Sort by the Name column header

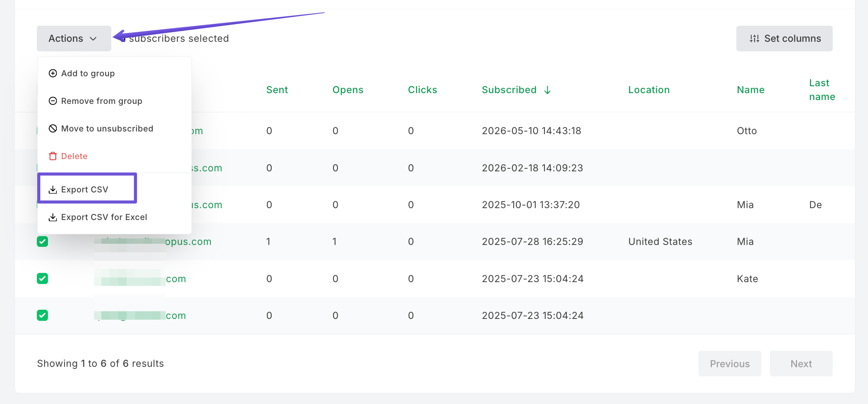point(751,90)
